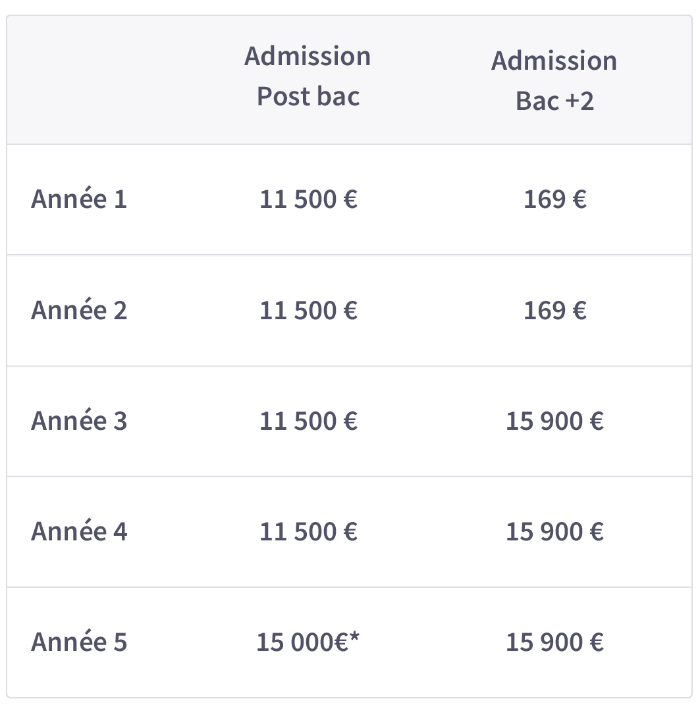The image size is (700, 728).
Task: Click Année 3 Post bac price 11 500 €
Action: click(308, 421)
